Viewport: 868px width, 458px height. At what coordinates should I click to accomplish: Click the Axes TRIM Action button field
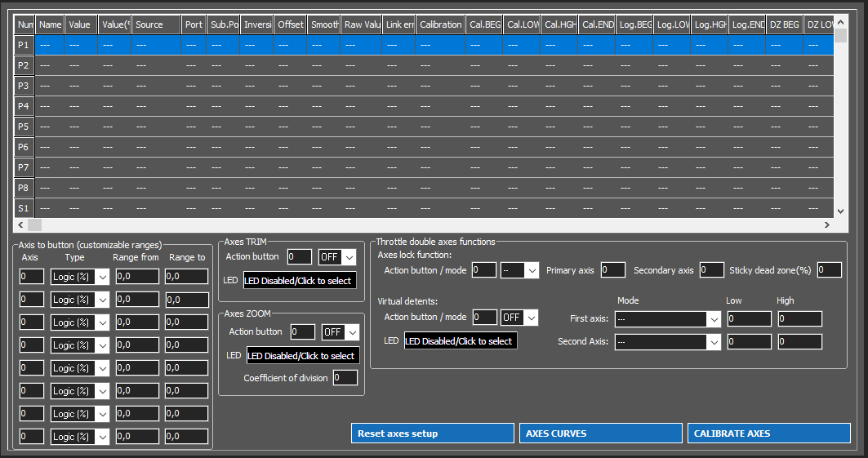300,256
